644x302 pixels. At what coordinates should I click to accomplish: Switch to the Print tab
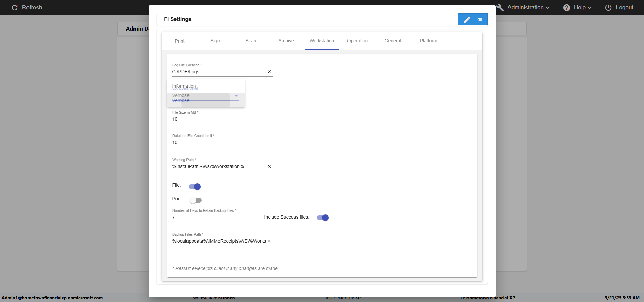pos(180,41)
